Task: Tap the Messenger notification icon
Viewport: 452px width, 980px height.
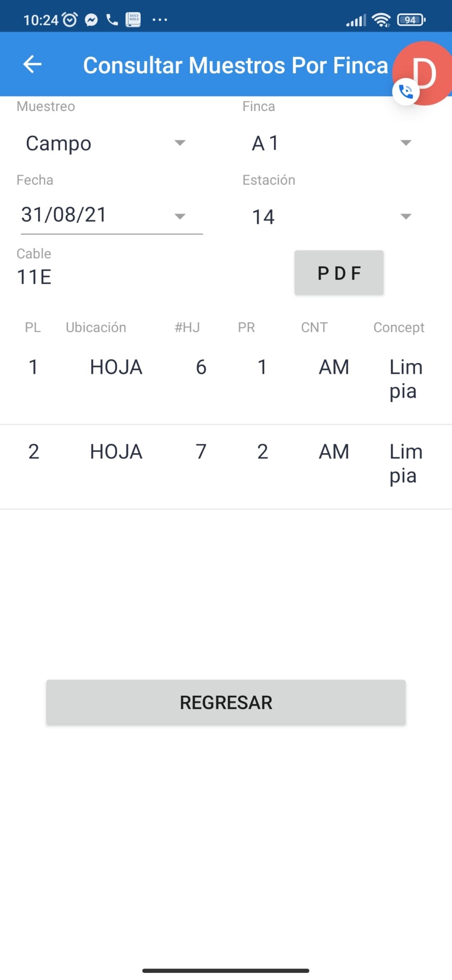Action: tap(91, 20)
